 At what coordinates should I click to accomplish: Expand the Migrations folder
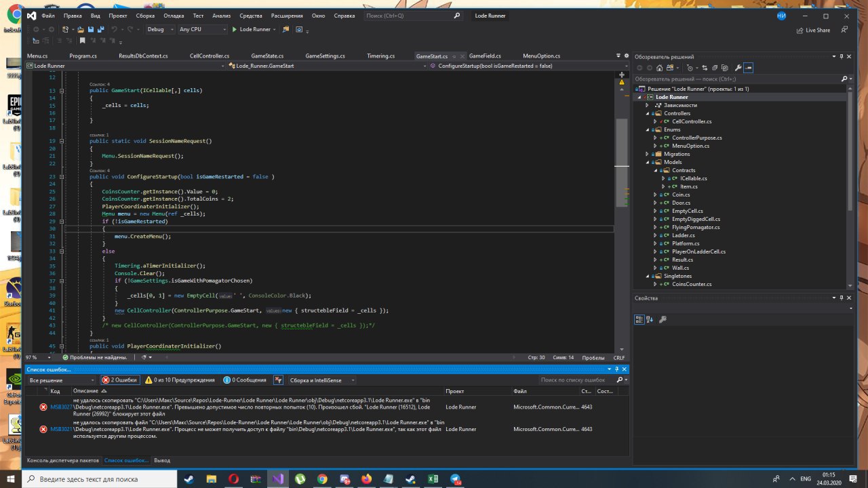(x=647, y=154)
